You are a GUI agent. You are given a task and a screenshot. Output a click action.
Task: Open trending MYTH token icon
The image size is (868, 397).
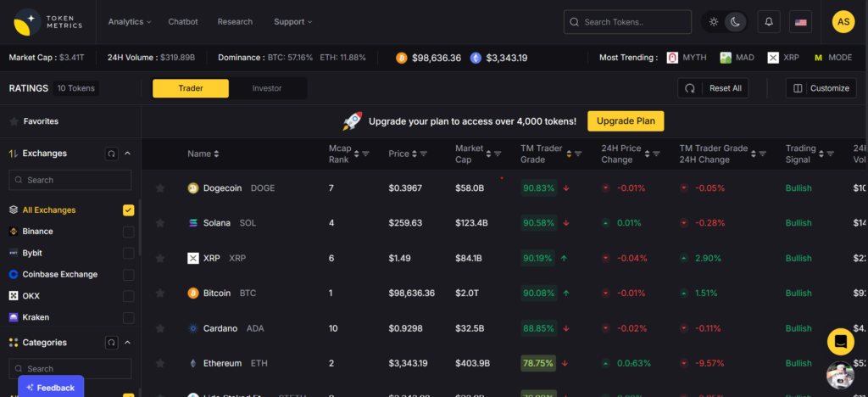tap(672, 58)
